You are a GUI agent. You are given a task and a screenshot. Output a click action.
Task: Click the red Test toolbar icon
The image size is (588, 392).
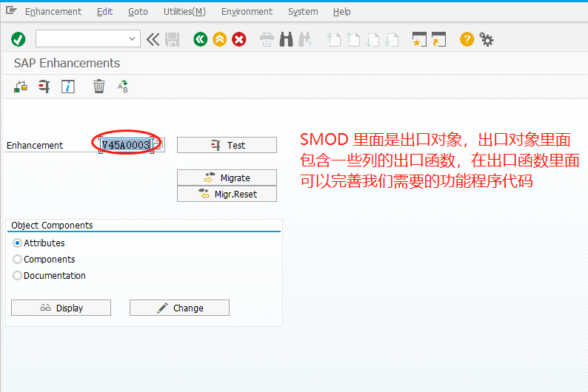[44, 87]
